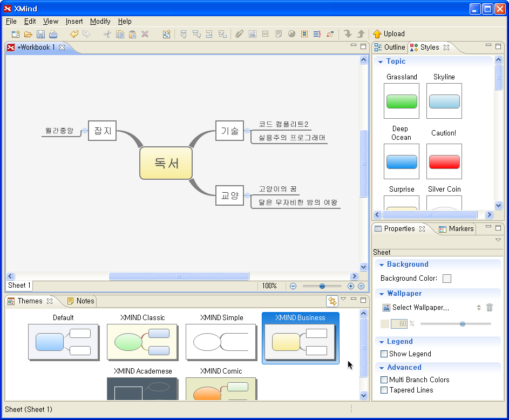Select the Default theme thumbnail
509x420 pixels.
(64, 342)
